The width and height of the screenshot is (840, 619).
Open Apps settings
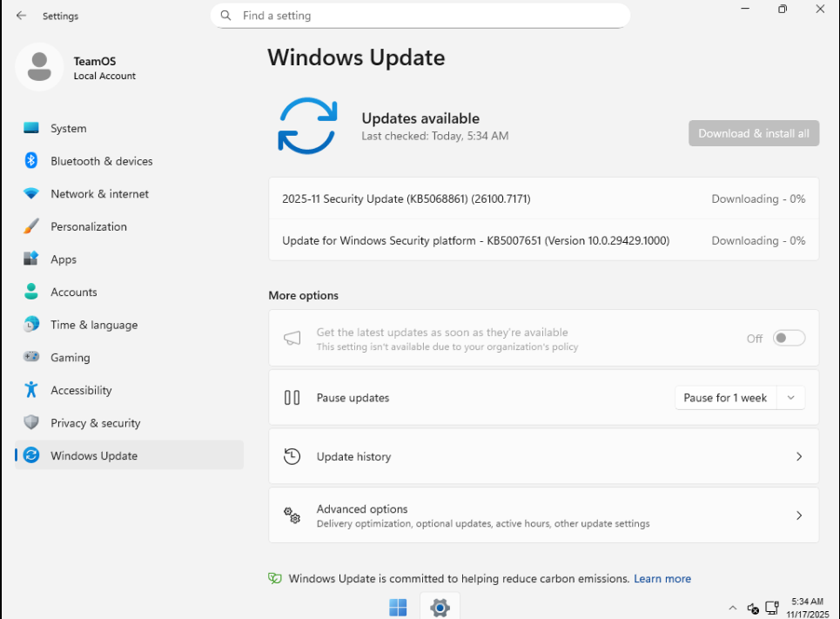point(129,259)
